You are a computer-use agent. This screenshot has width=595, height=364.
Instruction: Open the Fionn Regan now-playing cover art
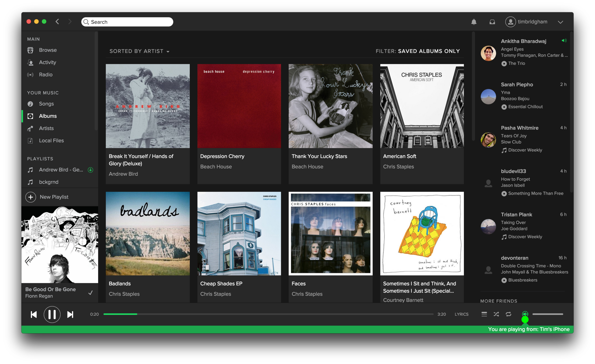(60, 244)
